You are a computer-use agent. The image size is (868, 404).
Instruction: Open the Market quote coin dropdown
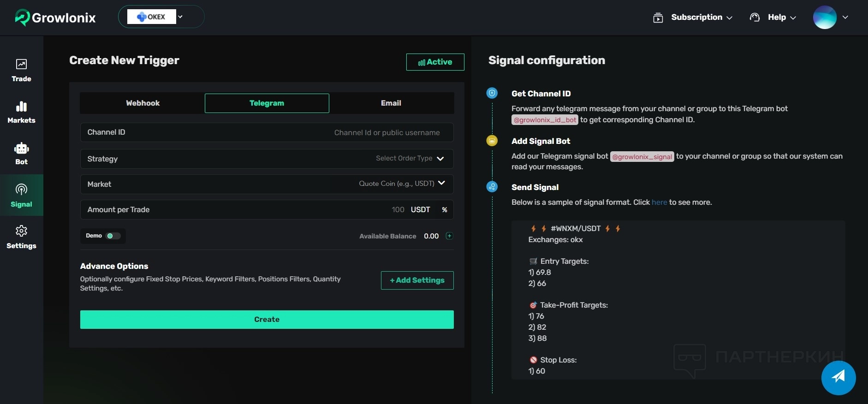(401, 184)
